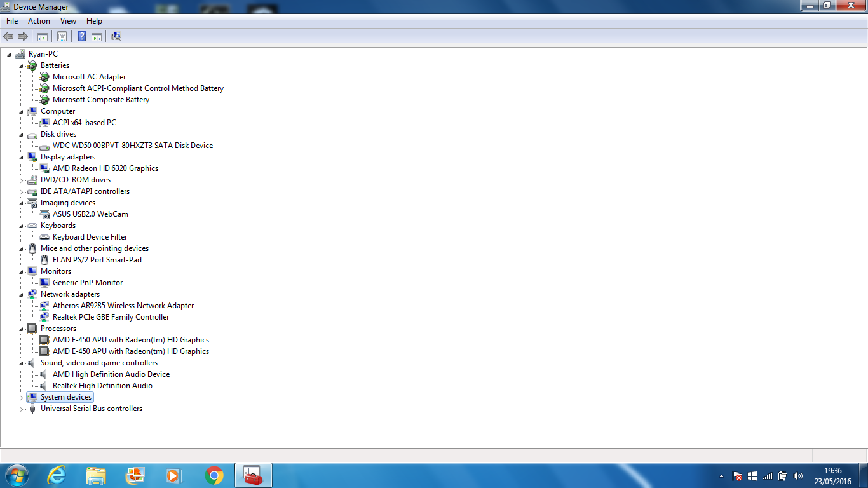Click the ACPI x64-based PC icon
This screenshot has width=868, height=488.
pyautogui.click(x=44, y=123)
